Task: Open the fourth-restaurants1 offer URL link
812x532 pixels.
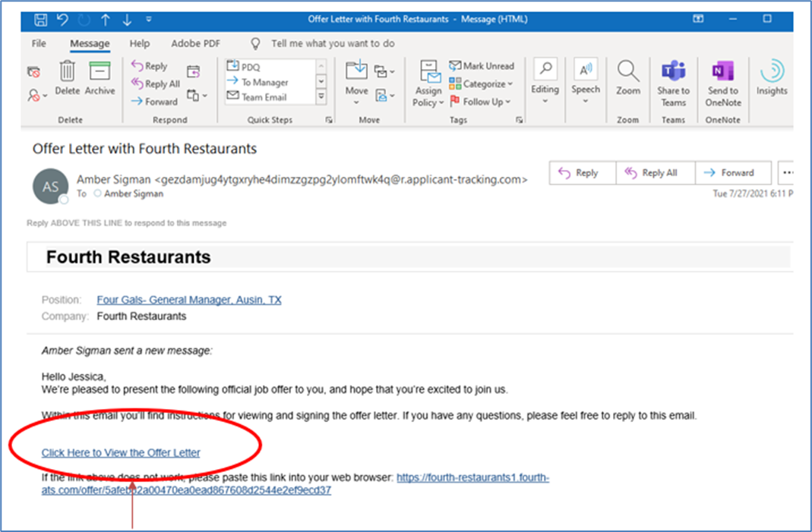Action: 295,484
